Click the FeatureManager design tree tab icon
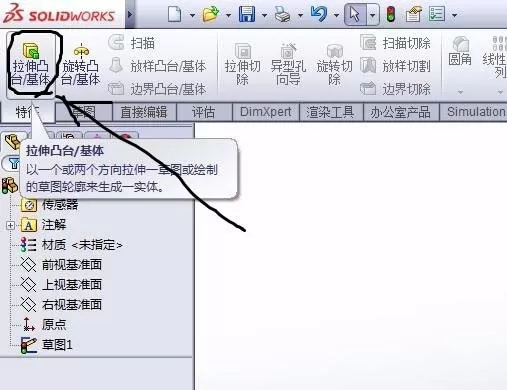The image size is (507, 390). [13, 141]
